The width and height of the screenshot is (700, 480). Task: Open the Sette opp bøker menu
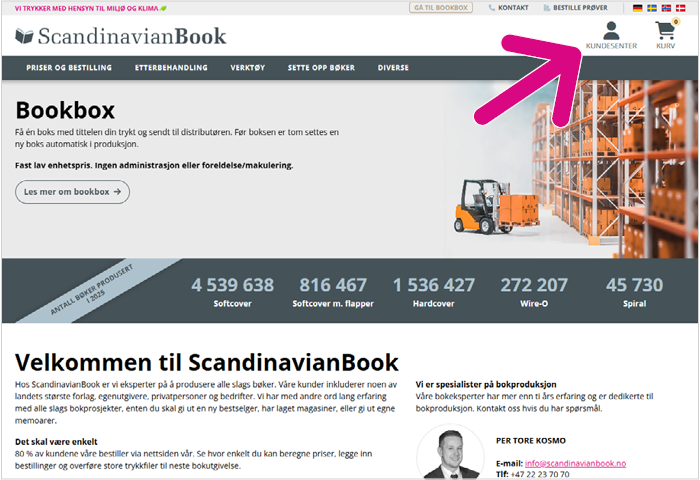[321, 68]
